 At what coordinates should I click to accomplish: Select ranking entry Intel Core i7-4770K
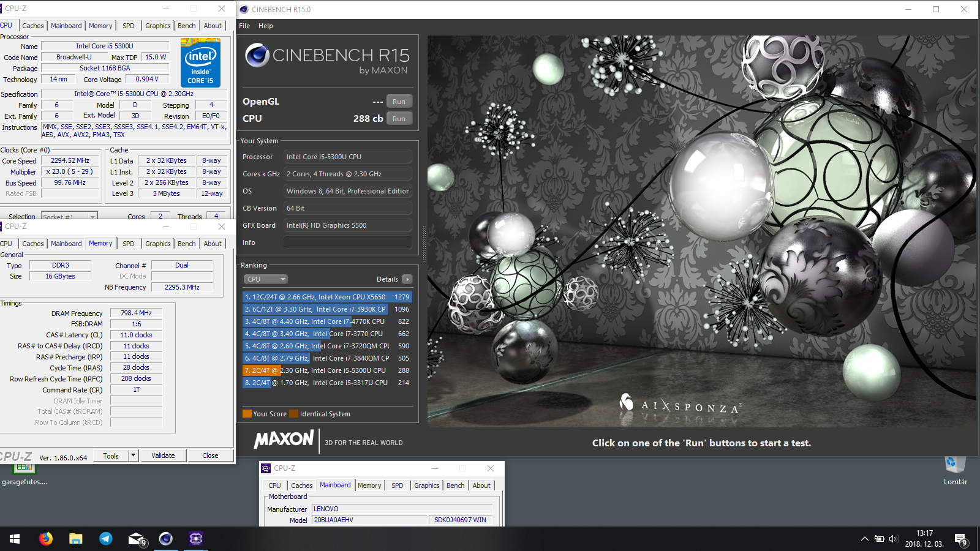[327, 321]
